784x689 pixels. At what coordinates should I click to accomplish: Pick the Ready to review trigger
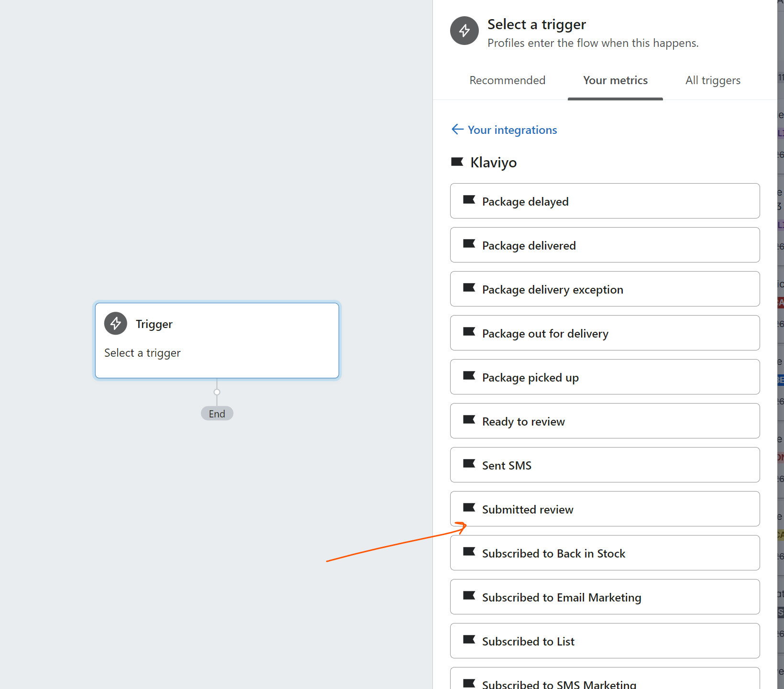(605, 421)
